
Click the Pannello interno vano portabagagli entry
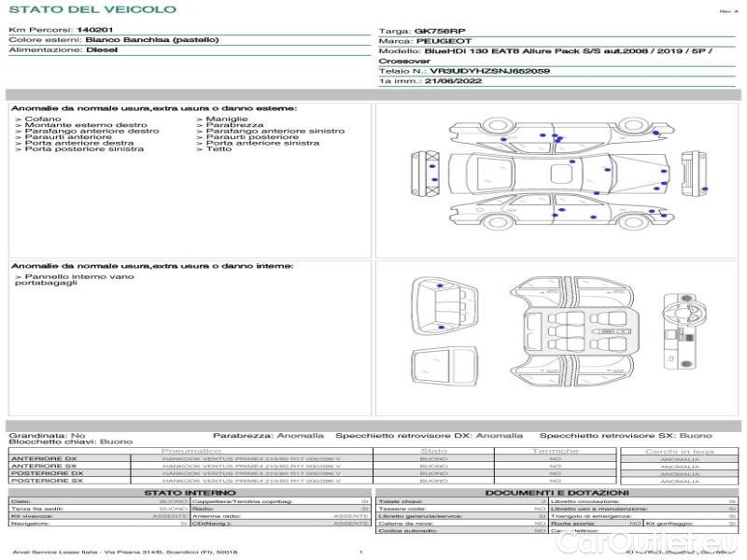[x=75, y=279]
